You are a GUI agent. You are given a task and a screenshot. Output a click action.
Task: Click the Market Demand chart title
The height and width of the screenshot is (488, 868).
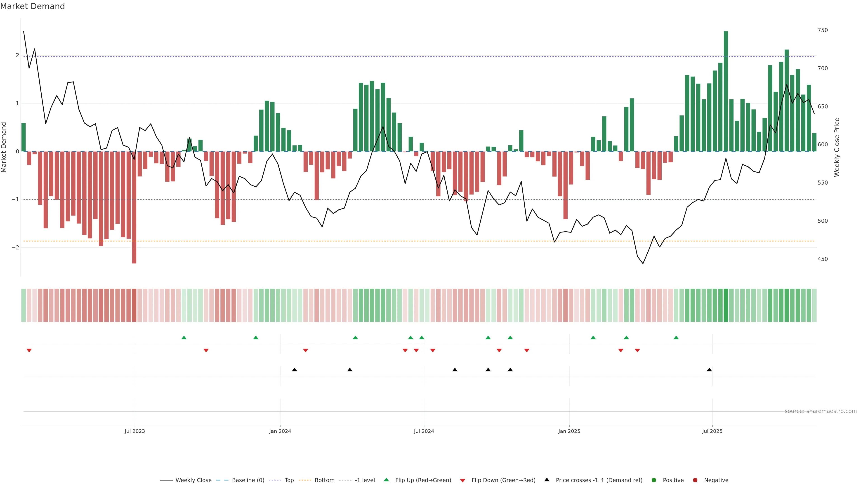tap(32, 6)
